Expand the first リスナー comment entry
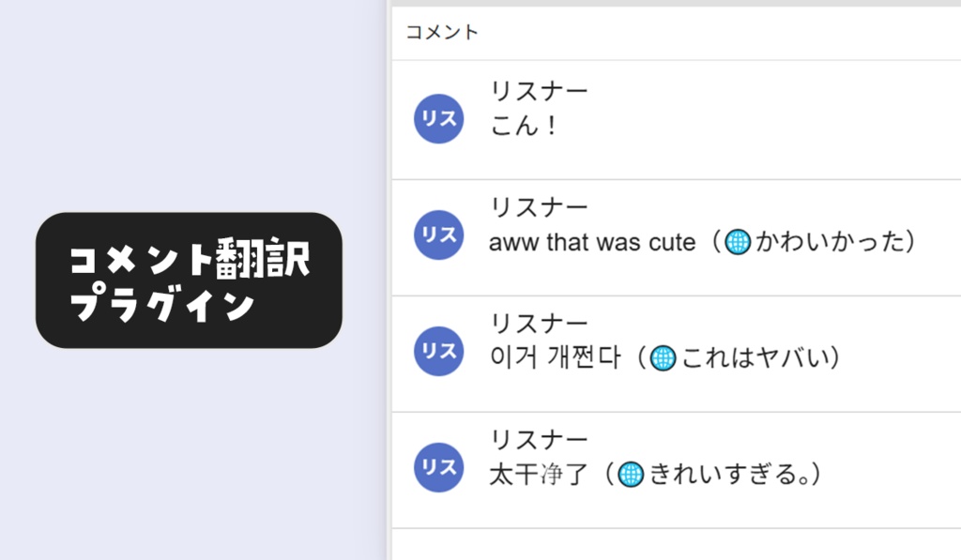The image size is (961, 560). tap(657, 118)
